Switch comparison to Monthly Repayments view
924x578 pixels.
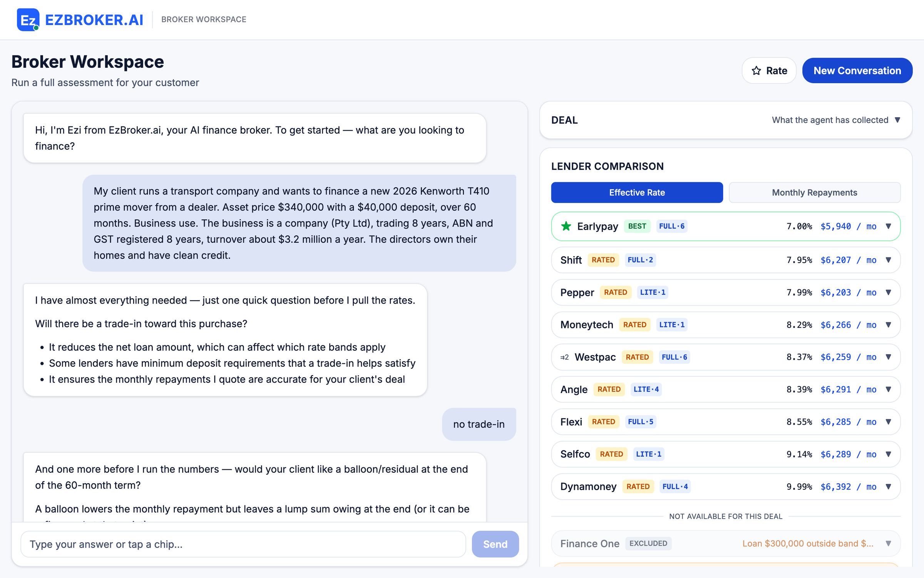click(x=815, y=193)
